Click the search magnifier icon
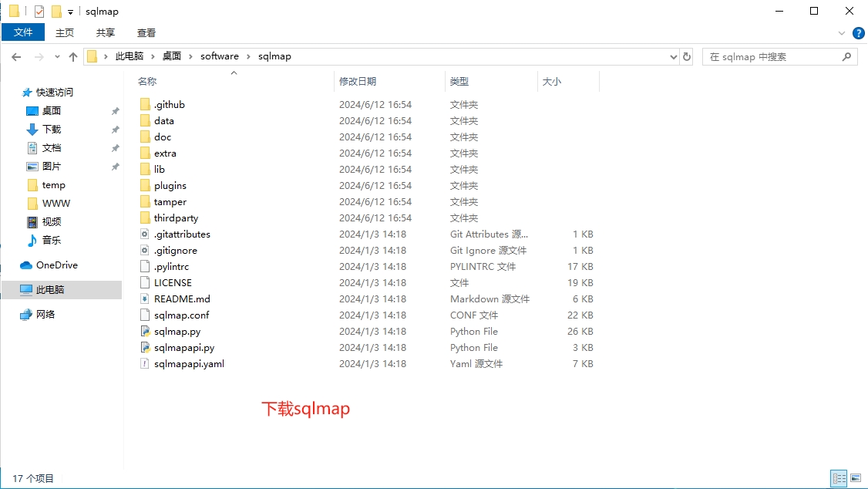The width and height of the screenshot is (868, 489). coord(846,56)
